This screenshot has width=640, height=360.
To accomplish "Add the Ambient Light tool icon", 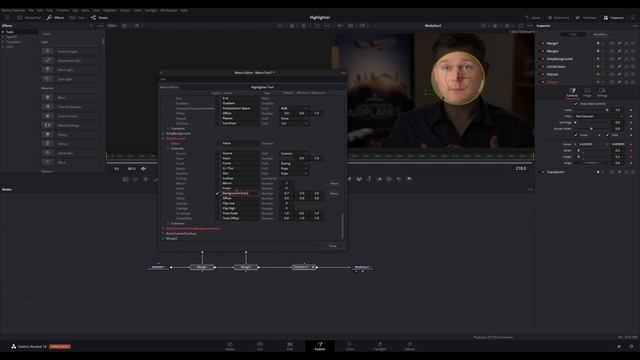I will 47,51.
